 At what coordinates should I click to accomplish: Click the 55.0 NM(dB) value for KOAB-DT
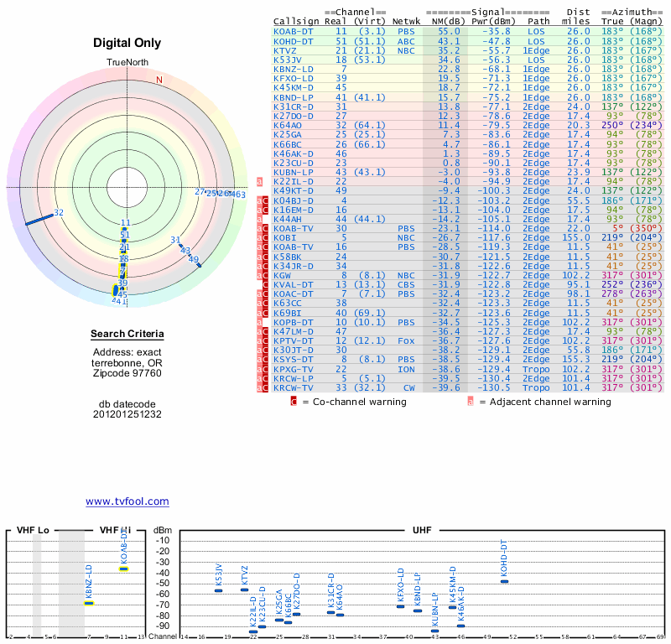tap(449, 32)
